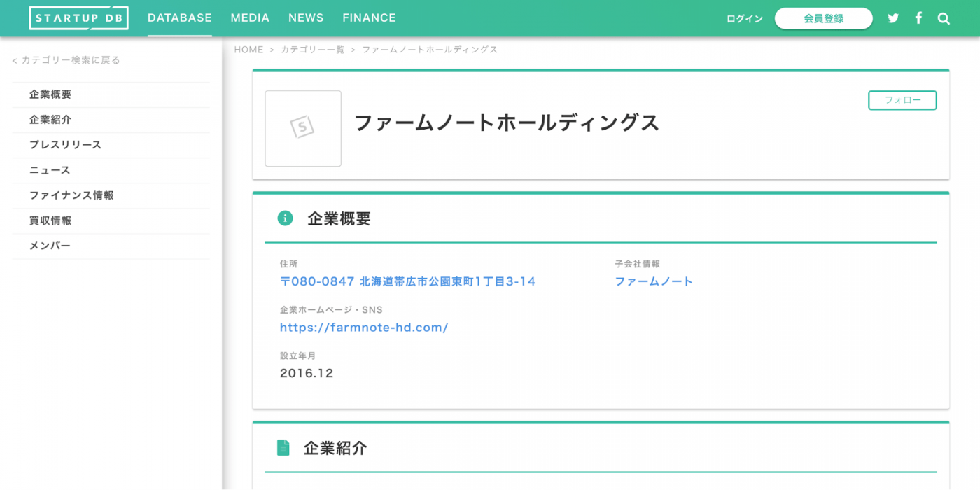Click the company address link
The image size is (980, 490).
pos(408,281)
